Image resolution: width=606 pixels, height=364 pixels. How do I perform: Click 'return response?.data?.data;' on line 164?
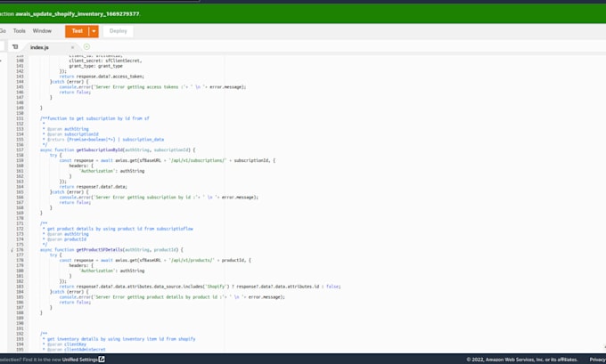tap(94, 187)
